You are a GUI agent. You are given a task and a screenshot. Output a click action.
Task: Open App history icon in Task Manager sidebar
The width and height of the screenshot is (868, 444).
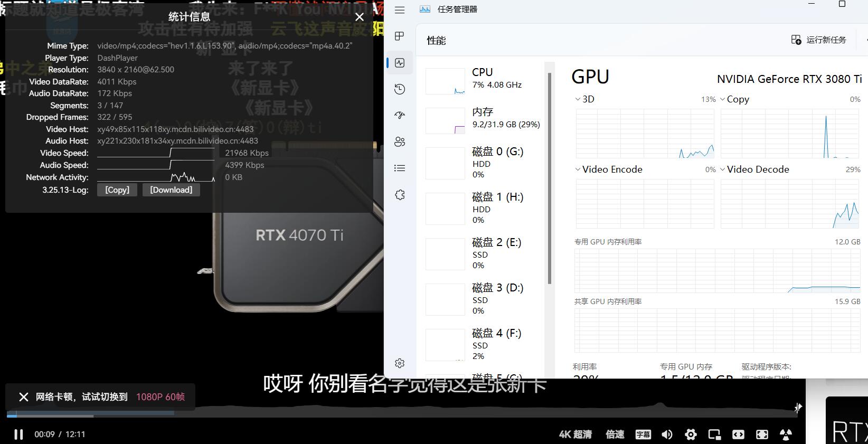(400, 89)
